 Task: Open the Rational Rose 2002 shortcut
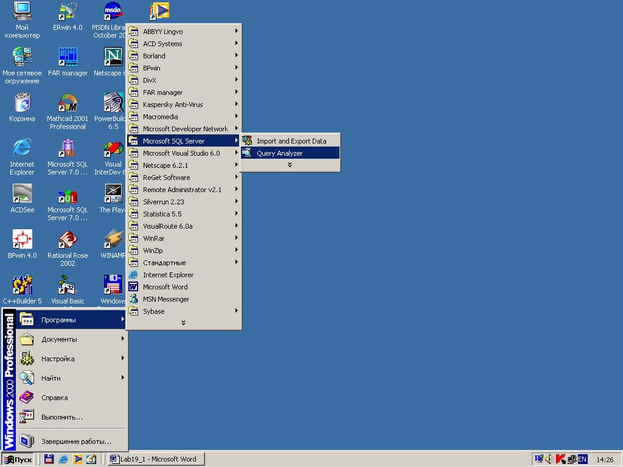coord(67,240)
